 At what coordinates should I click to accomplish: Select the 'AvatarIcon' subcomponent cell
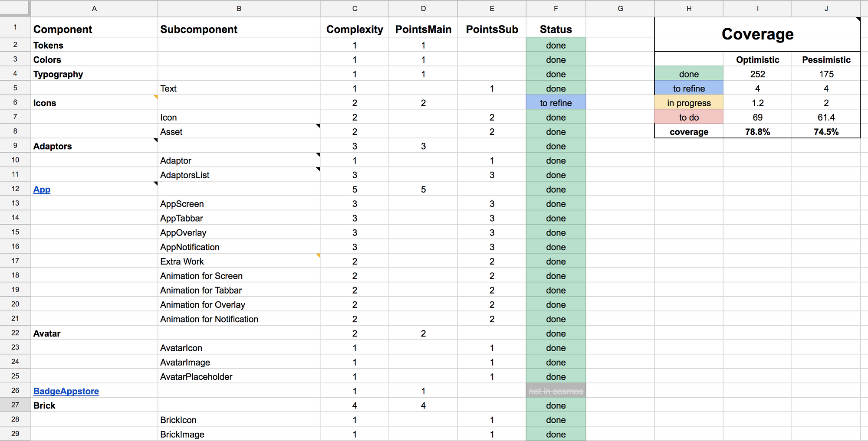coord(239,347)
